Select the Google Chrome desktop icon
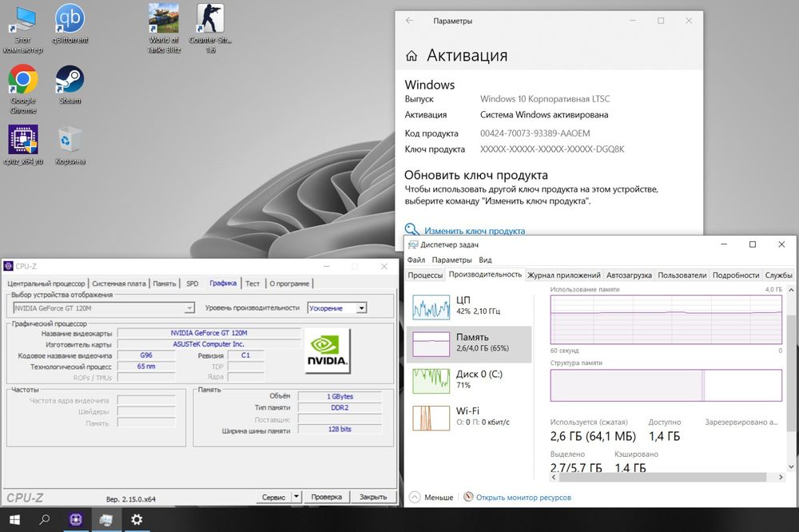The image size is (799, 532). point(23,89)
